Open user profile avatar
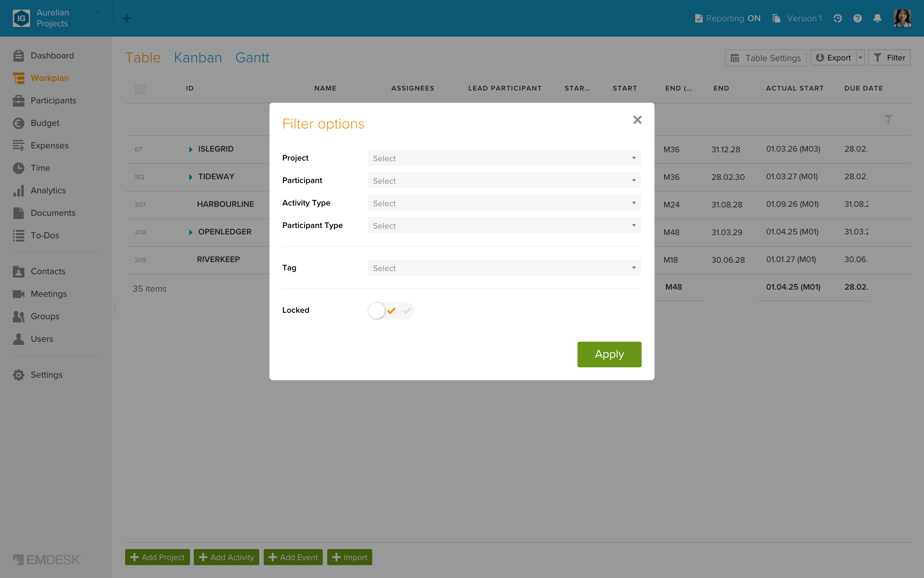 902,18
